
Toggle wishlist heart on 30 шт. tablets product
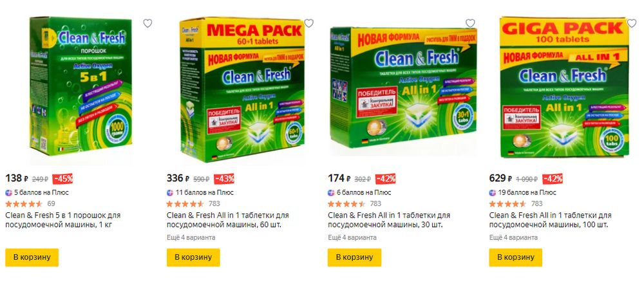(470, 23)
